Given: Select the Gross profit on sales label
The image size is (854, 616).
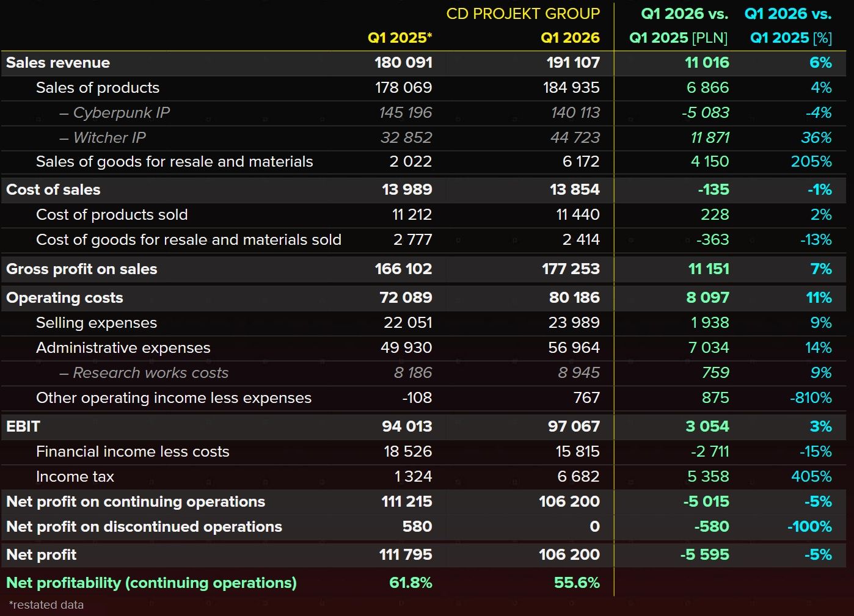Looking at the screenshot, I should [x=82, y=269].
